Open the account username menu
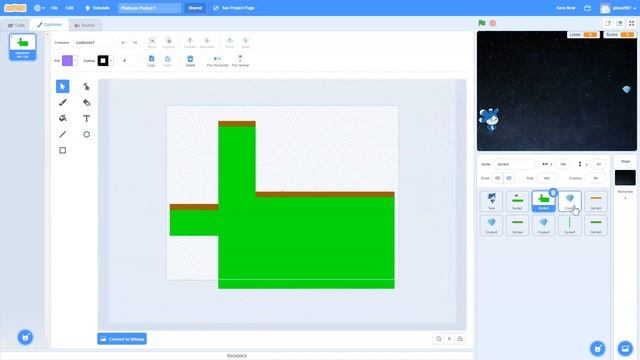The width and height of the screenshot is (640, 360). (618, 8)
